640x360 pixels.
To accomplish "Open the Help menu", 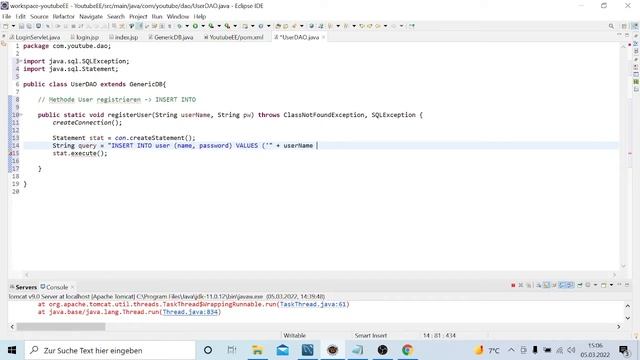I will [x=200, y=16].
